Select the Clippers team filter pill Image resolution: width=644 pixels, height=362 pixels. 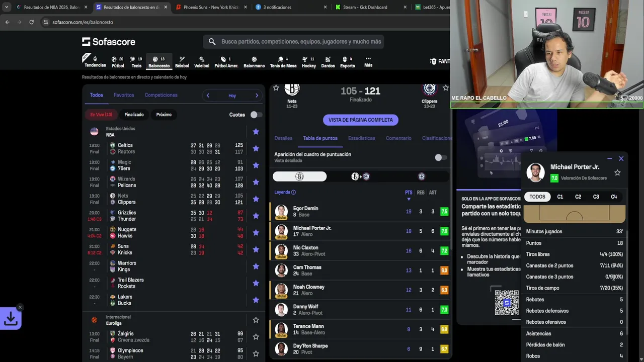(x=422, y=176)
